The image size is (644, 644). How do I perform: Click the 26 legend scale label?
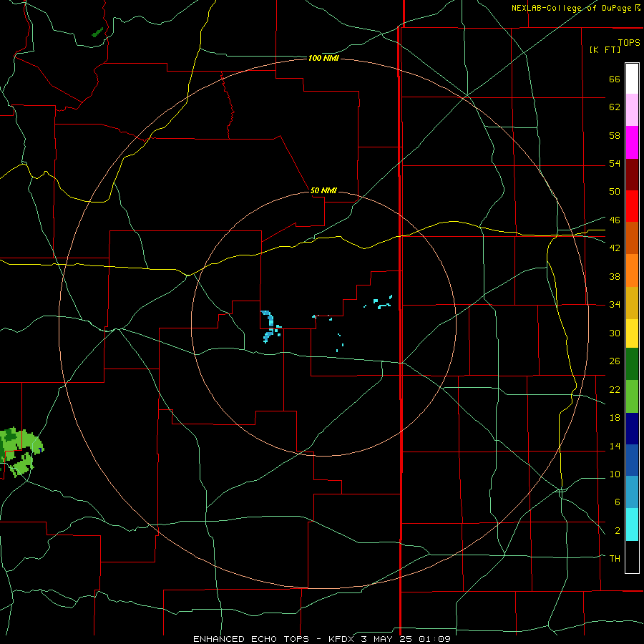pos(615,361)
